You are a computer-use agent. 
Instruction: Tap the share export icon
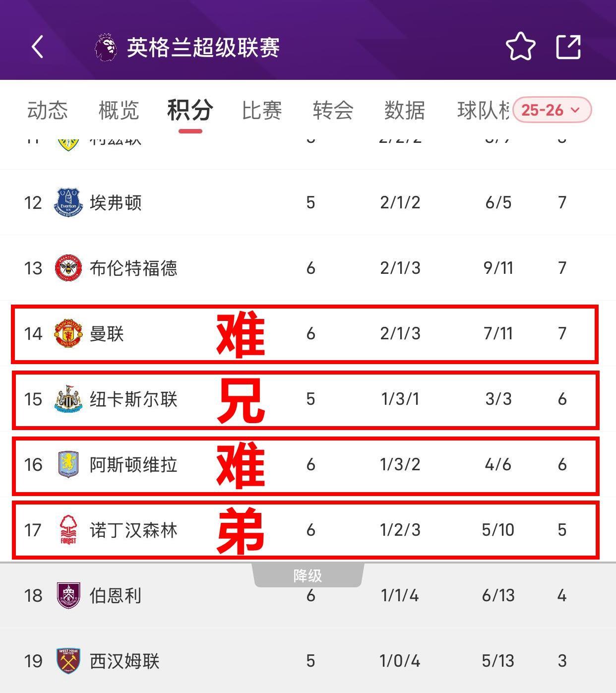(x=568, y=47)
